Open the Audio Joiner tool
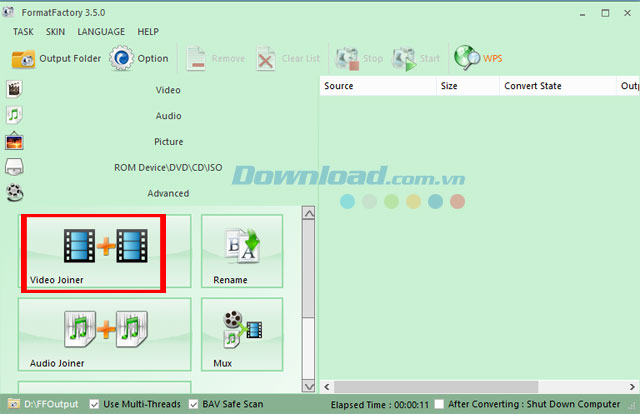The width and height of the screenshot is (640, 414). click(x=104, y=334)
